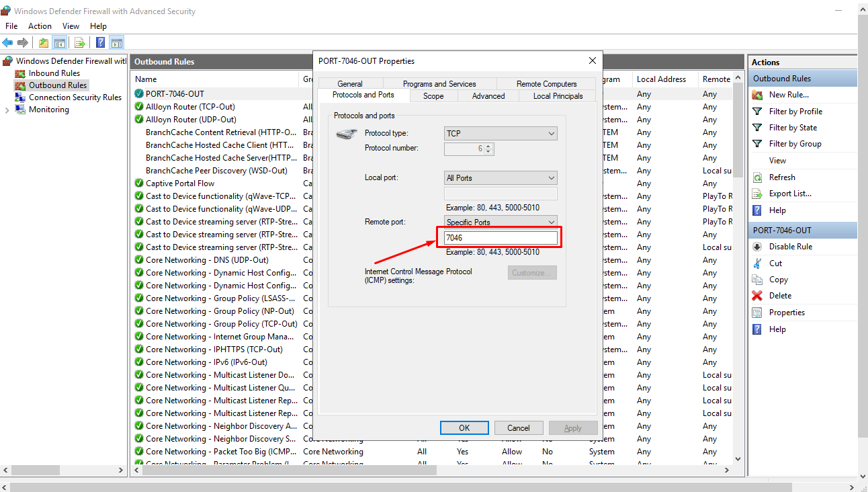Screen dimensions: 868x492
Task: Toggle the Show/Hide Action Pane toolbar icon
Action: point(116,42)
